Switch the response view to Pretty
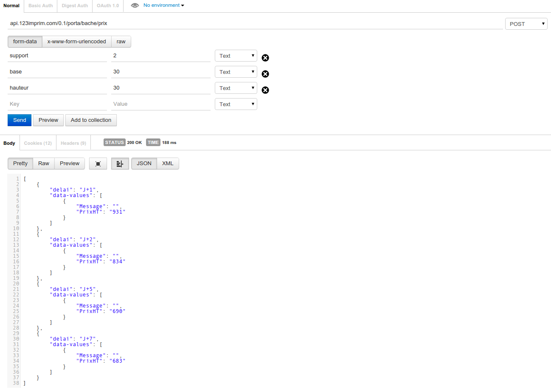The width and height of the screenshot is (551, 392). click(x=20, y=164)
